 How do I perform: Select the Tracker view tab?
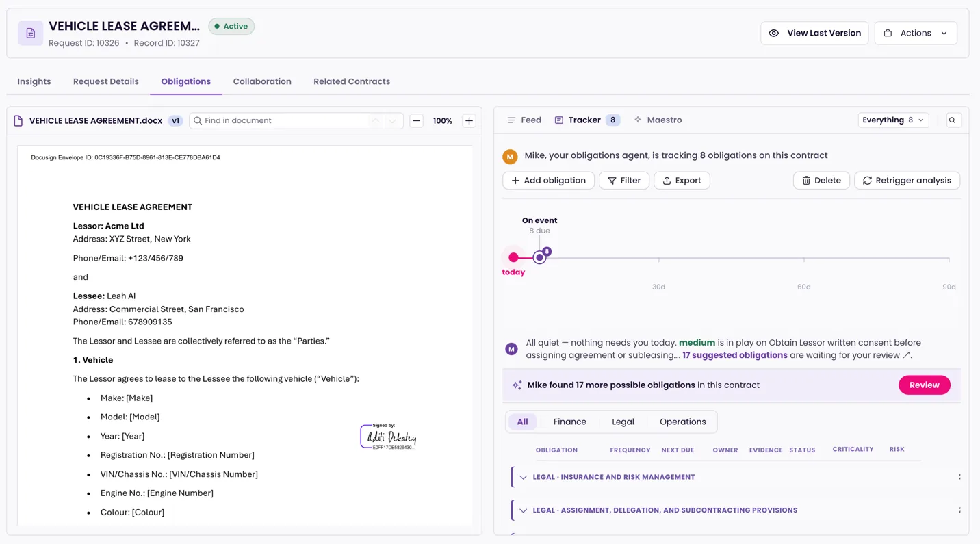click(x=586, y=120)
